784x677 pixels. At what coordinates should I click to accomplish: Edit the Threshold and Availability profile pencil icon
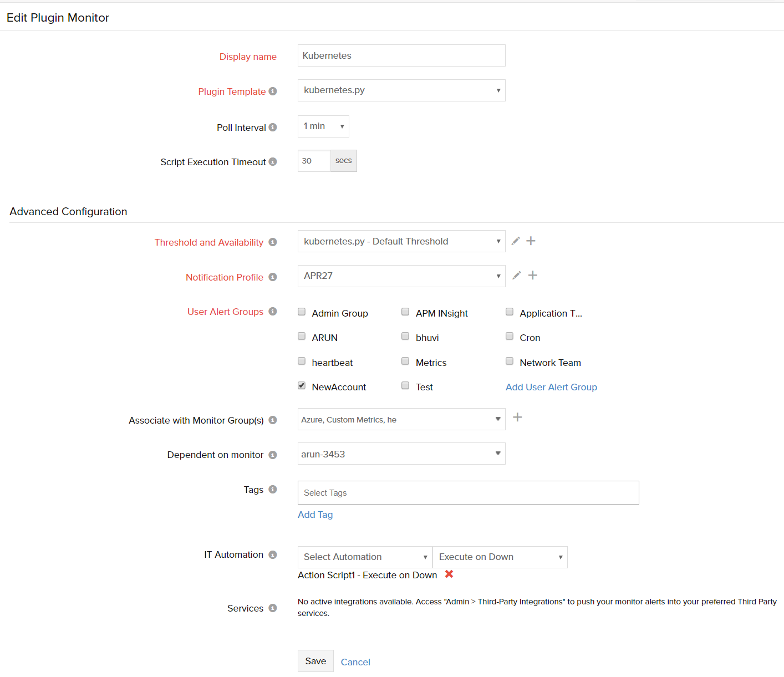tap(516, 241)
